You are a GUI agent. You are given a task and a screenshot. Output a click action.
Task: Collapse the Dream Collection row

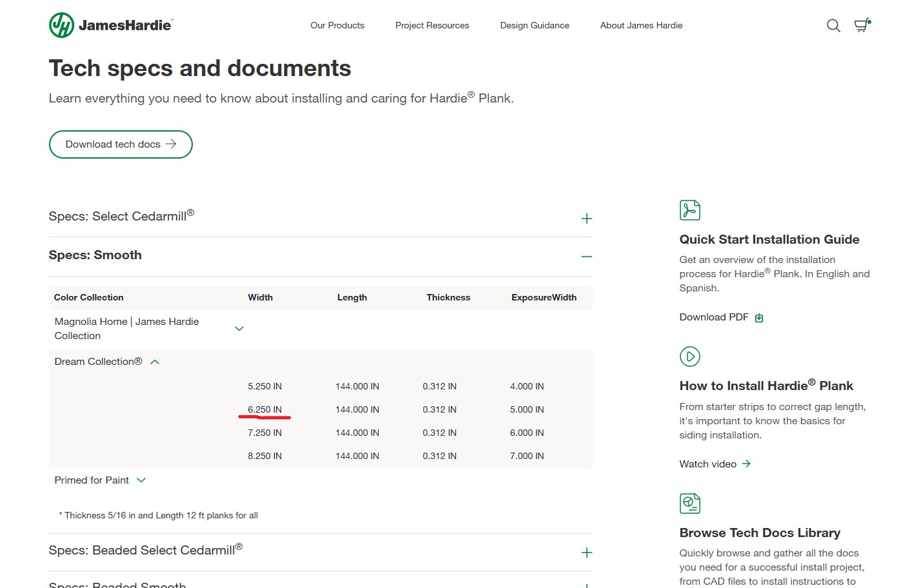[x=155, y=362]
